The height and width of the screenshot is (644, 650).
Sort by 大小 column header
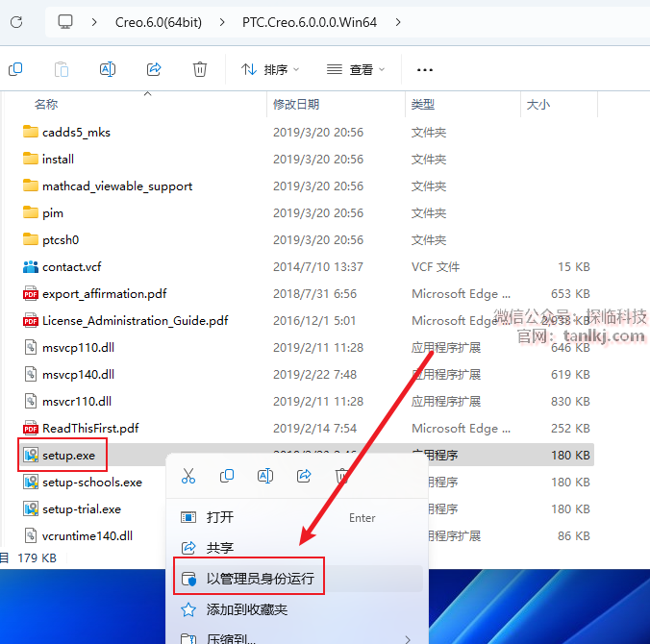[x=538, y=104]
